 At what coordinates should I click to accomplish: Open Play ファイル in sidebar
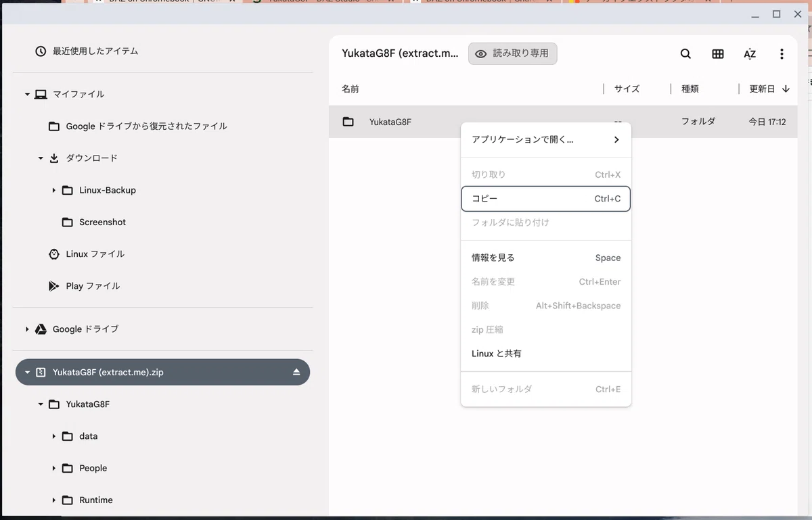tap(93, 286)
